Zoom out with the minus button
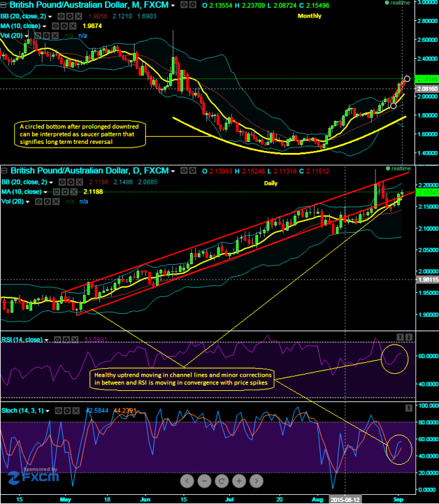 pos(204,481)
